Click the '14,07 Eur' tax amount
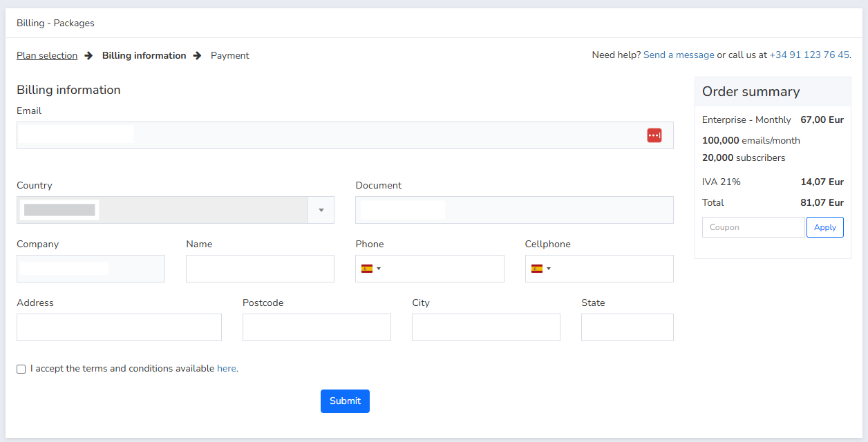The height and width of the screenshot is (442, 868). point(822,182)
